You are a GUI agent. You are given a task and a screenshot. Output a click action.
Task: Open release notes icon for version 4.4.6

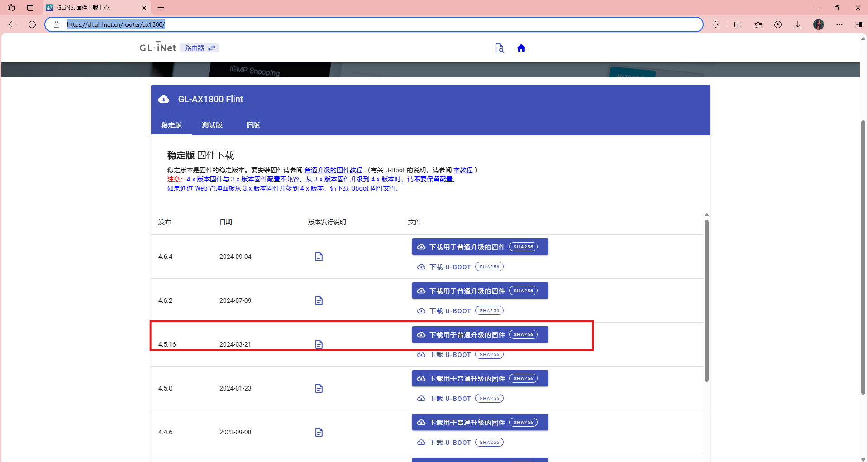click(319, 432)
